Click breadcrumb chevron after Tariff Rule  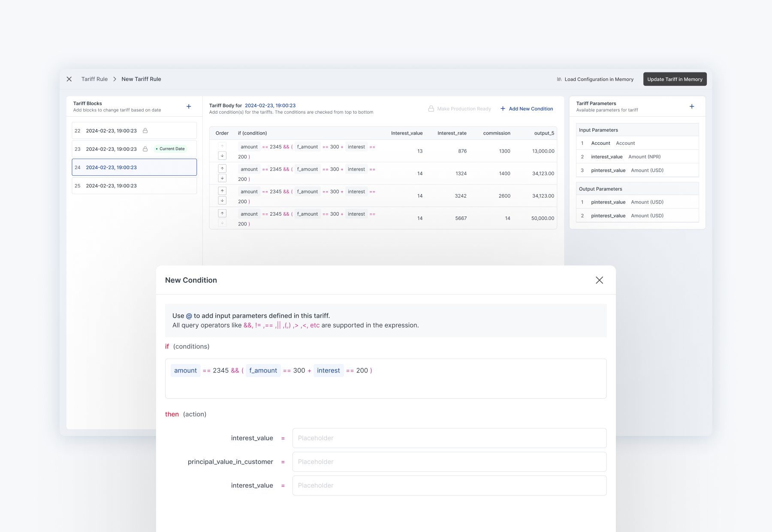115,79
